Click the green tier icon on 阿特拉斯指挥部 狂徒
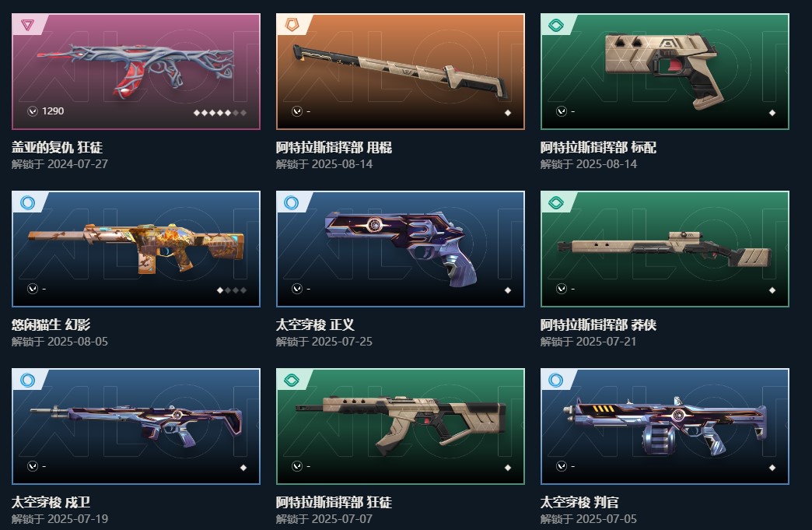 click(292, 381)
